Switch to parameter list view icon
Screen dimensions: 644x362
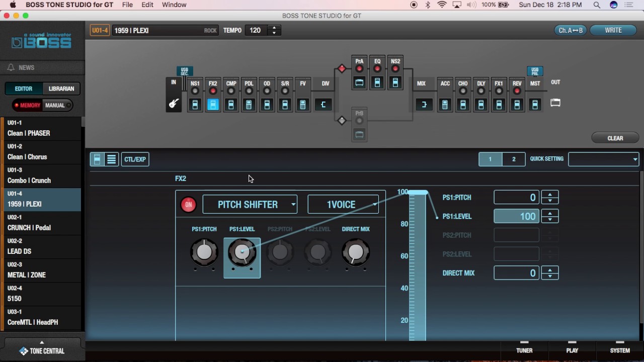pos(112,159)
